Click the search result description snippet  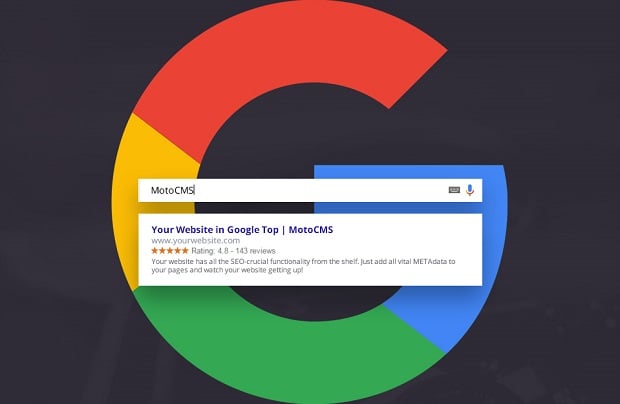(303, 266)
